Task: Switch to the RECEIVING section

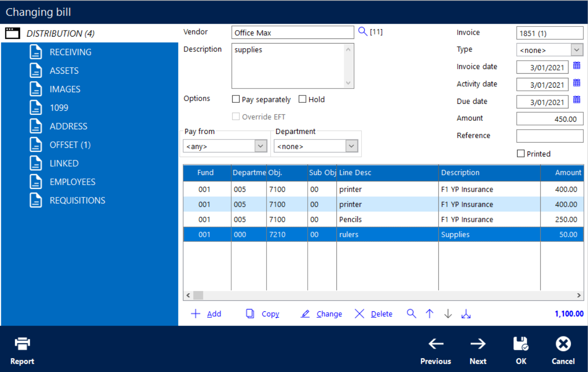Action: [x=70, y=52]
